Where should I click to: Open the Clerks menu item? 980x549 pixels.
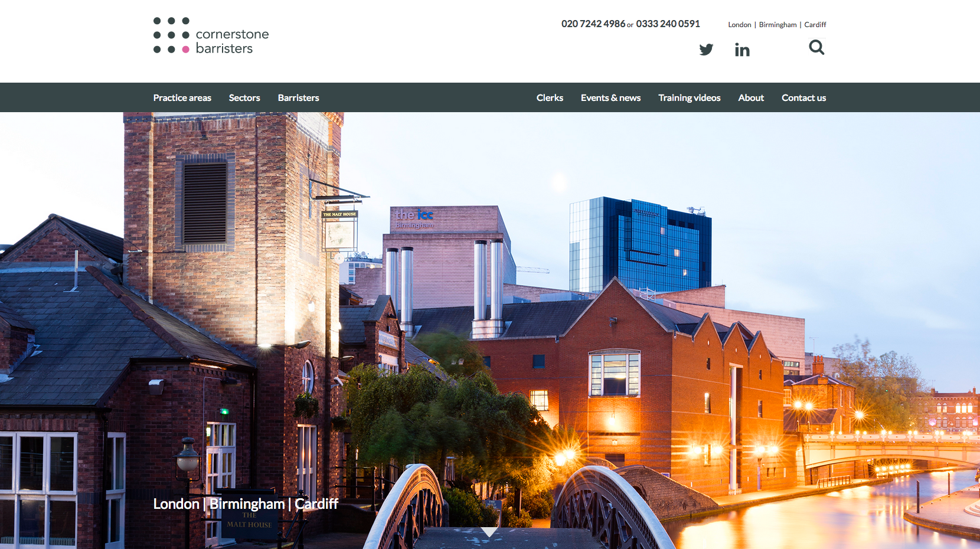tap(550, 98)
